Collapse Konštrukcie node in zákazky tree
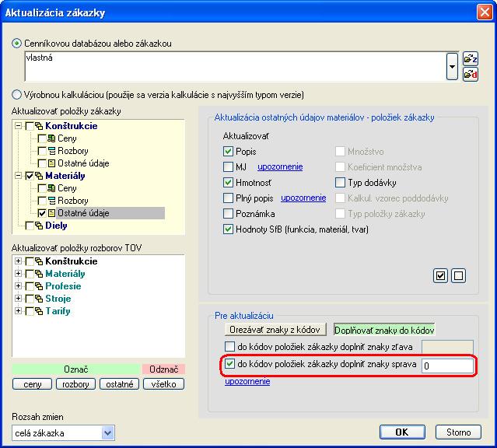Image resolution: width=497 pixels, height=448 pixels. pos(19,126)
